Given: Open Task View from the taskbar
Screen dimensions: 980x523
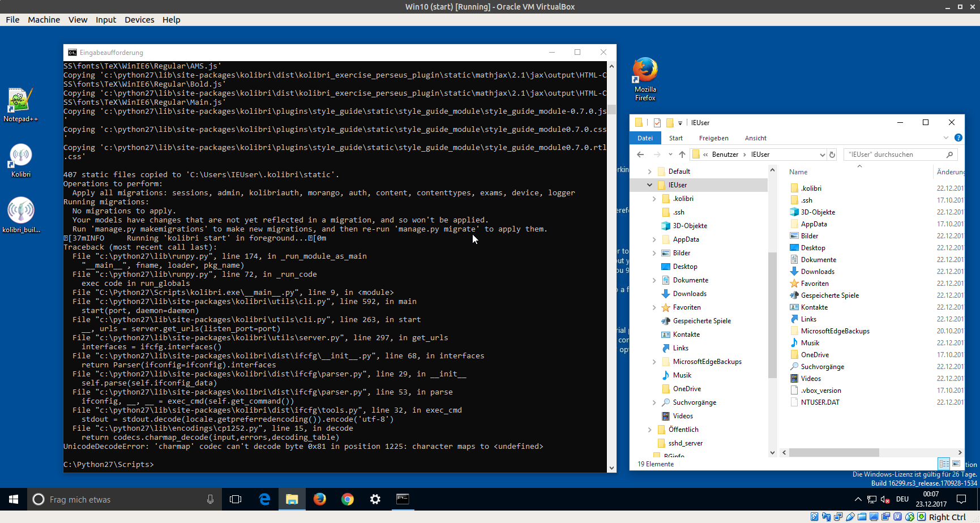Looking at the screenshot, I should [x=236, y=499].
